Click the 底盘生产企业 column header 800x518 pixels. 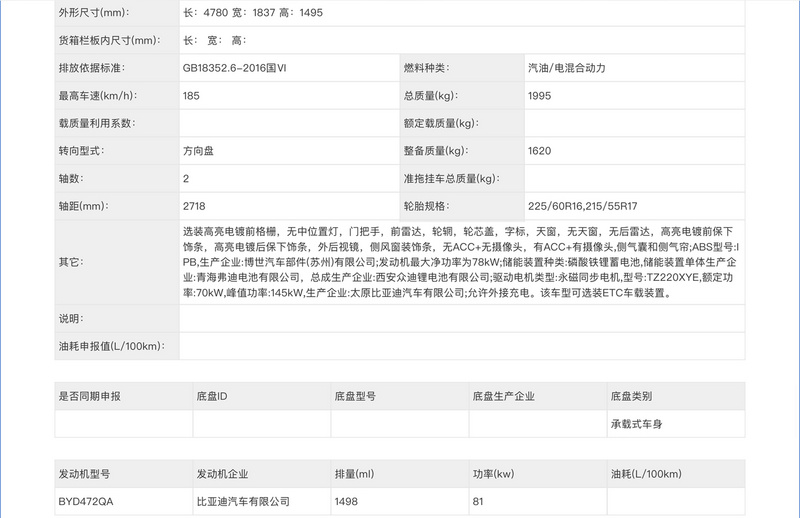(504, 396)
